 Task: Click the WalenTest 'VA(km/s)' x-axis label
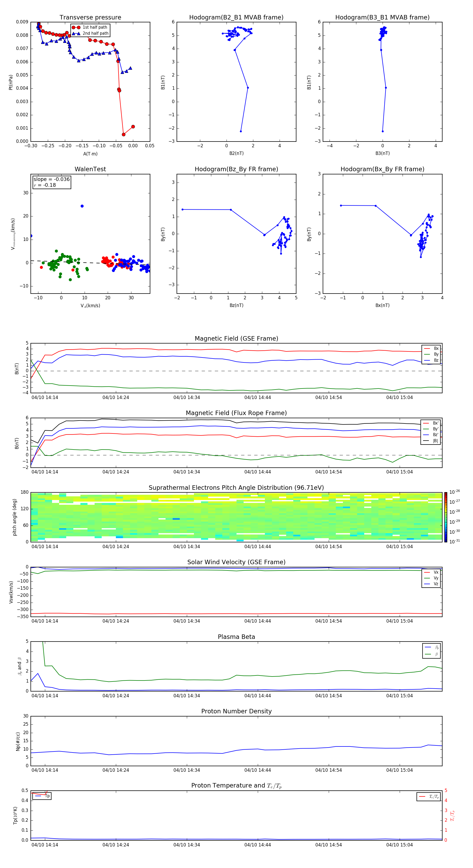(90, 306)
